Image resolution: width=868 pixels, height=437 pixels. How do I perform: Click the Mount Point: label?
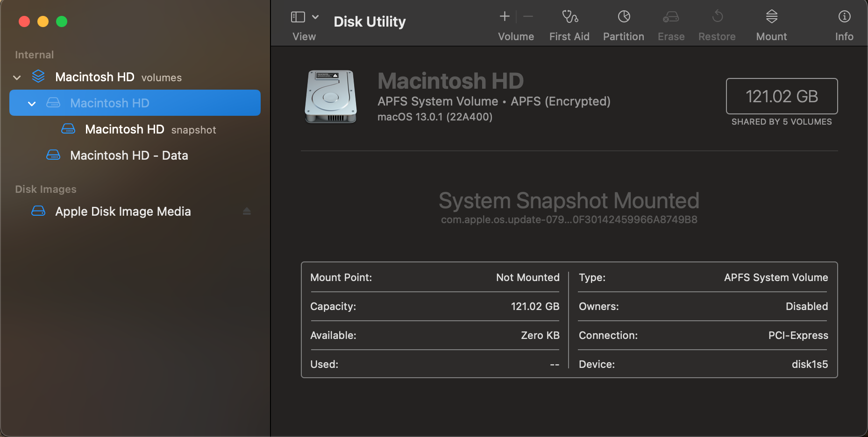pyautogui.click(x=341, y=277)
